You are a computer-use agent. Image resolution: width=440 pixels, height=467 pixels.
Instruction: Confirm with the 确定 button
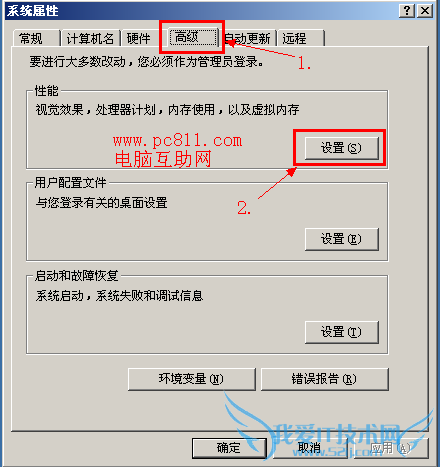tap(229, 448)
